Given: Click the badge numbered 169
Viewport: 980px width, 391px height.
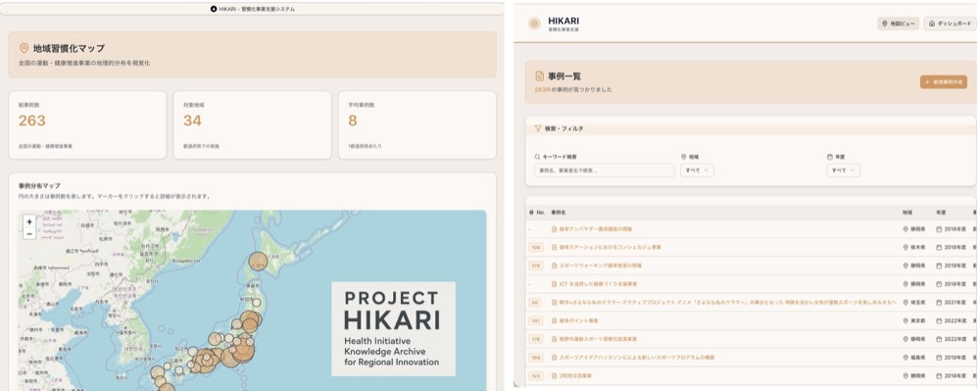Looking at the screenshot, I should pos(536,358).
